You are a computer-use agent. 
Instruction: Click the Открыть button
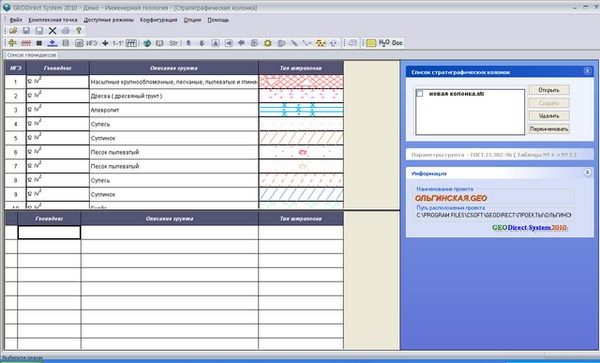pos(549,90)
